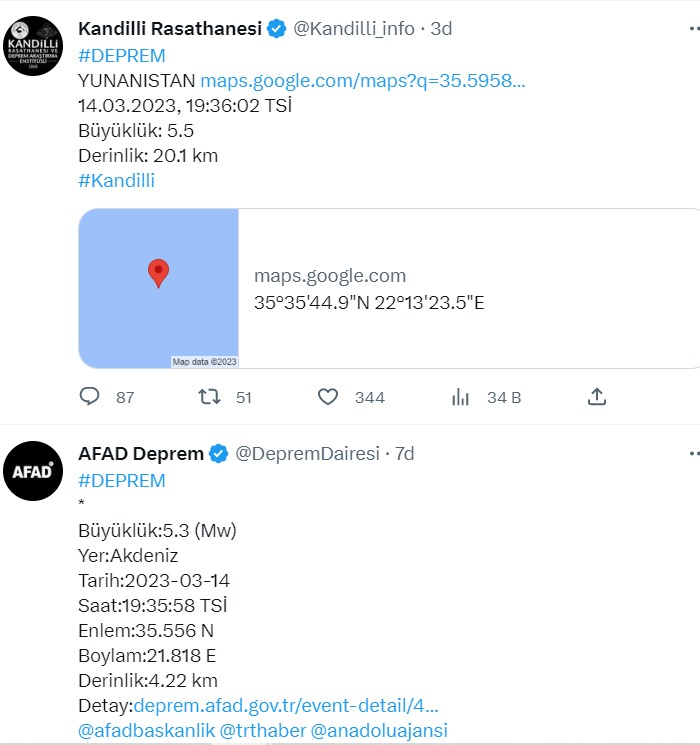Open the Google Maps preview thumbnail
This screenshot has height=745, width=700.
click(x=159, y=288)
